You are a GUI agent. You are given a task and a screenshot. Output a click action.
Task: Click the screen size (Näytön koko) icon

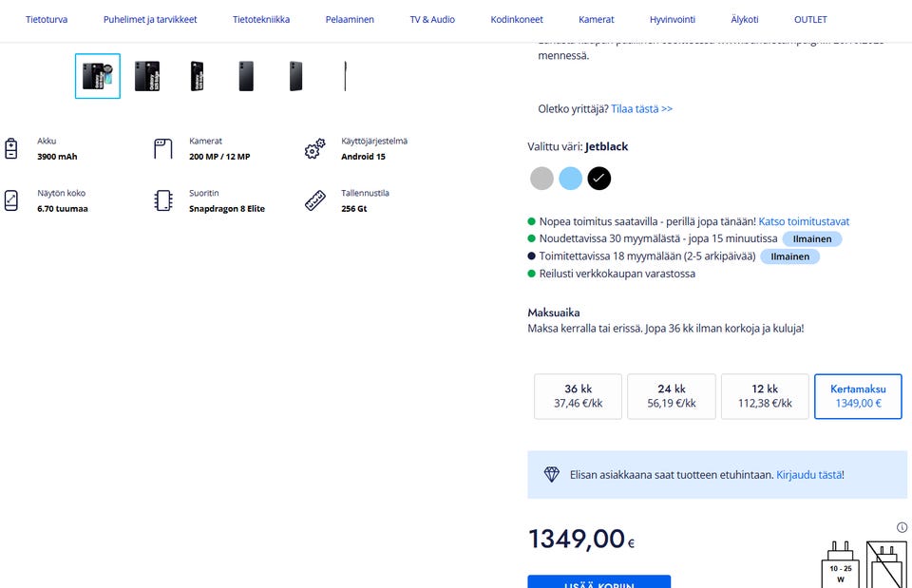[11, 200]
